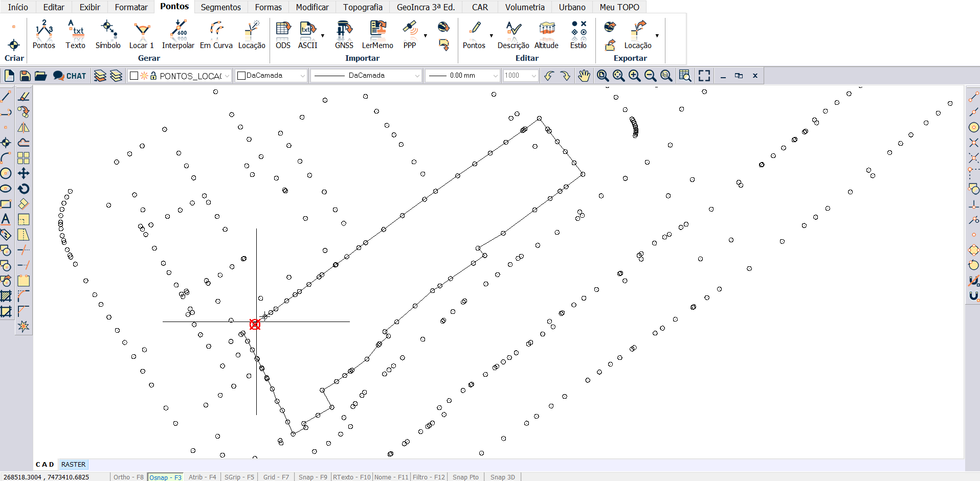
Task: Enable Grid F7 display
Action: tap(276, 477)
